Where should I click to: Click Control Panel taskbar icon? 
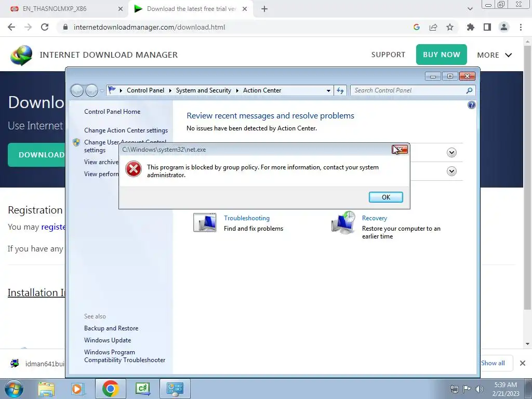point(175,389)
